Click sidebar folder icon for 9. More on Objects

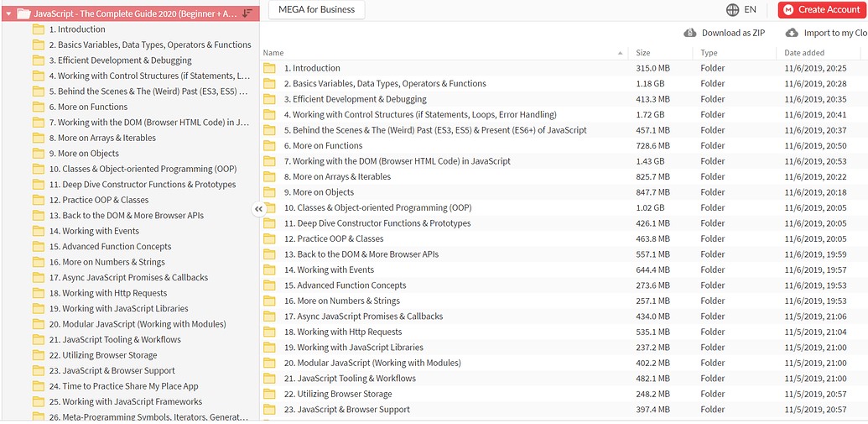click(x=39, y=154)
